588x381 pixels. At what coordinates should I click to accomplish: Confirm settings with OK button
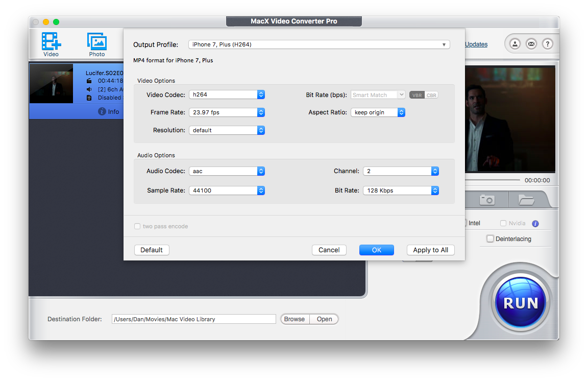click(x=377, y=250)
